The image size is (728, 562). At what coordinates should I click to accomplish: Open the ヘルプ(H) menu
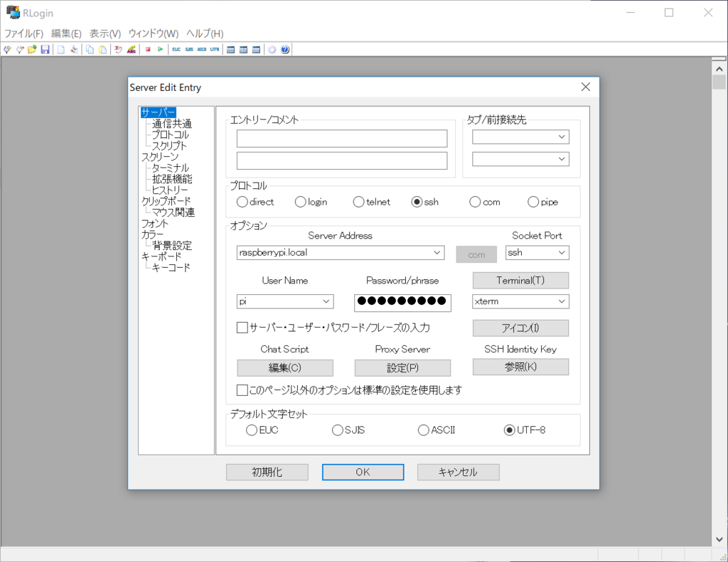[205, 33]
